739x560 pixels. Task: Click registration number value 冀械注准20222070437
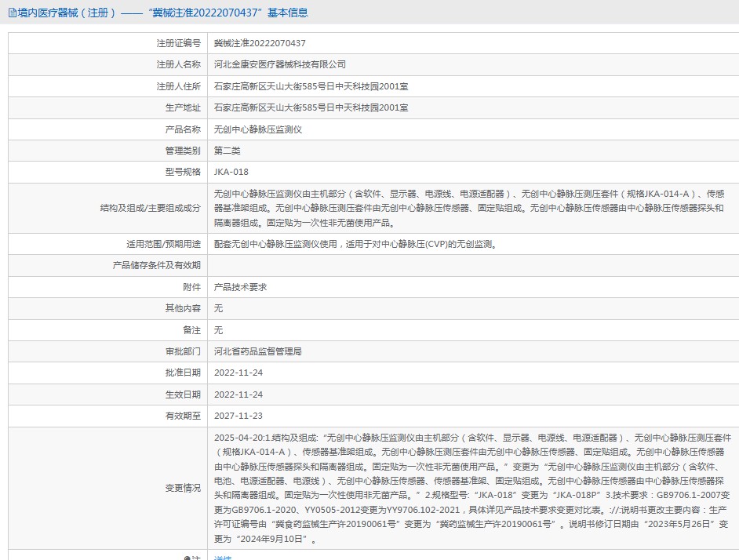pyautogui.click(x=260, y=43)
